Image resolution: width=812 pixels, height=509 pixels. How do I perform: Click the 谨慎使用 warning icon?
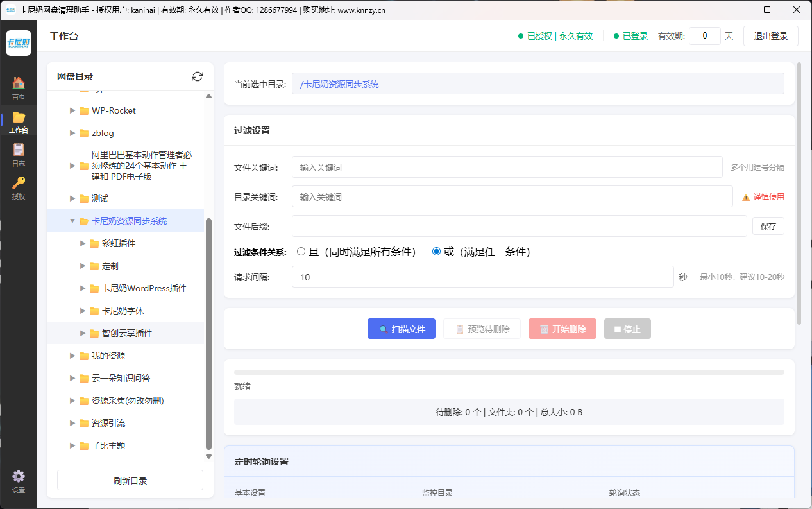tap(746, 198)
